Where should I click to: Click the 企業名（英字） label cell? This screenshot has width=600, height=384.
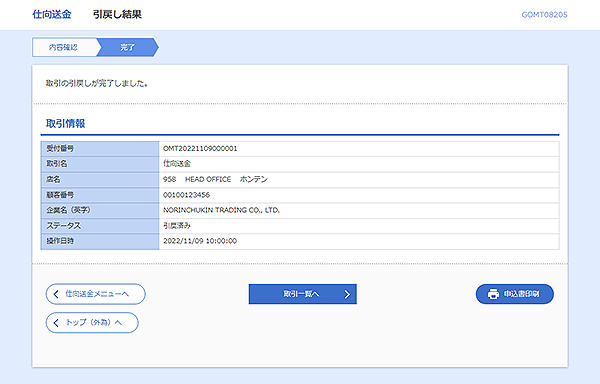point(100,210)
